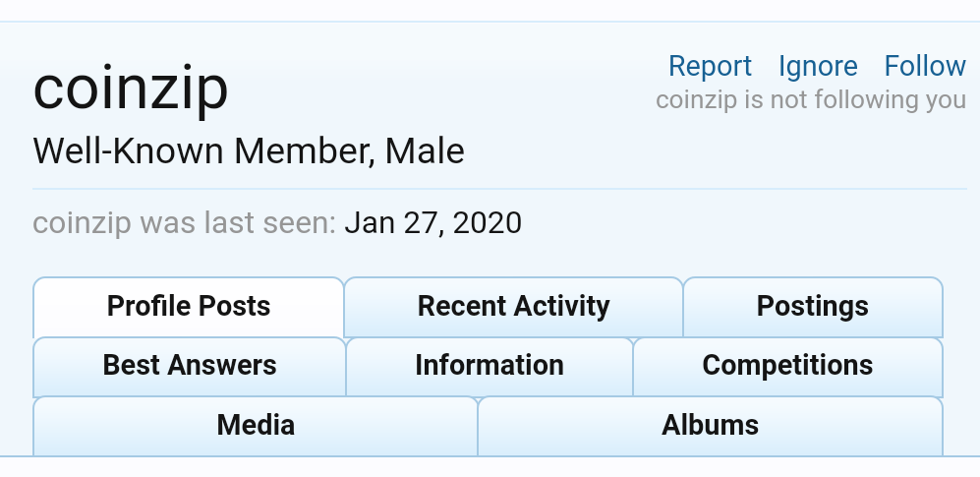Select the Postings tab
The height and width of the screenshot is (477, 980).
pyautogui.click(x=812, y=306)
